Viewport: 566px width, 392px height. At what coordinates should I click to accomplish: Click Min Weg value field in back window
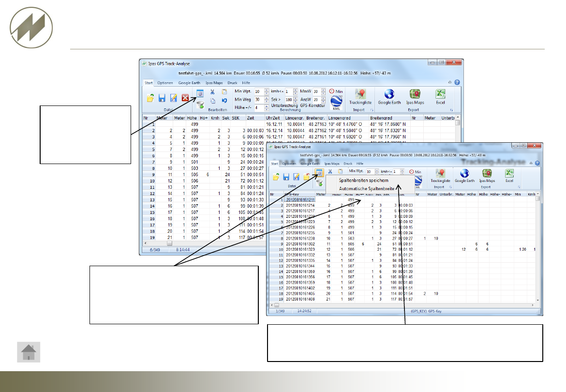pyautogui.click(x=259, y=100)
